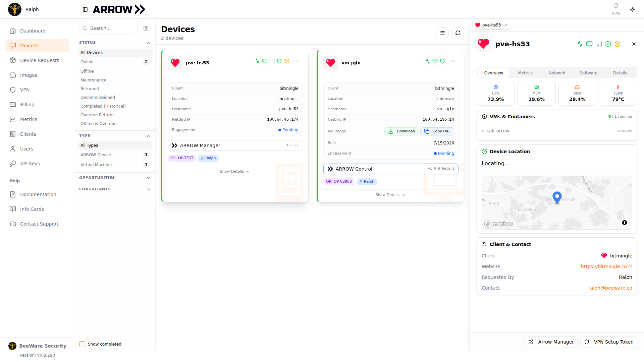Screen dimensions: 644x362
Task: Close the pve-hs53 tab chip
Action: (506, 25)
